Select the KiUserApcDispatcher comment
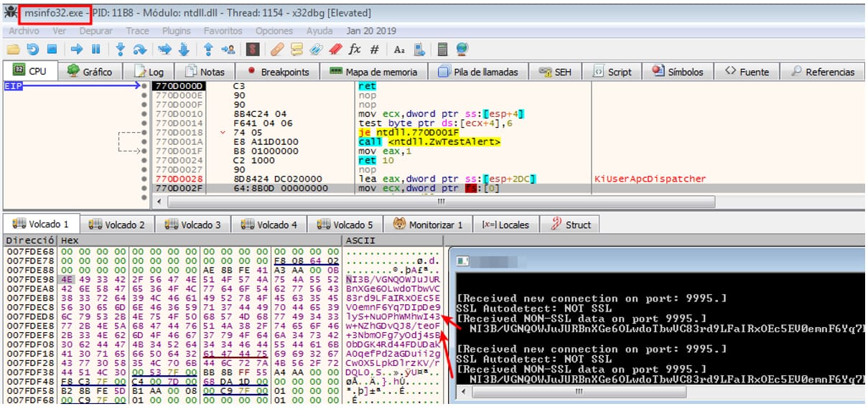 click(x=650, y=179)
